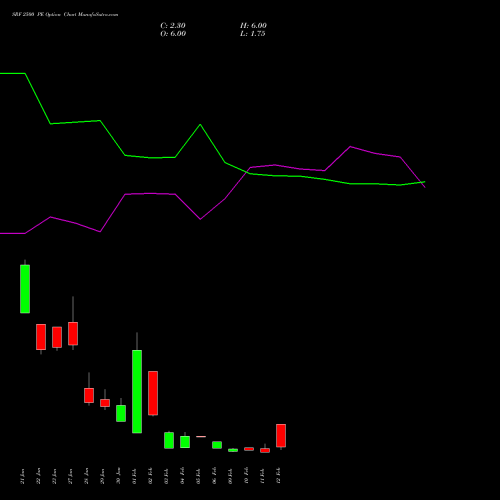Viewport: 500px width, 500px height.
Task: Click the "22 Jan" date label
Action: [x=38, y=476]
